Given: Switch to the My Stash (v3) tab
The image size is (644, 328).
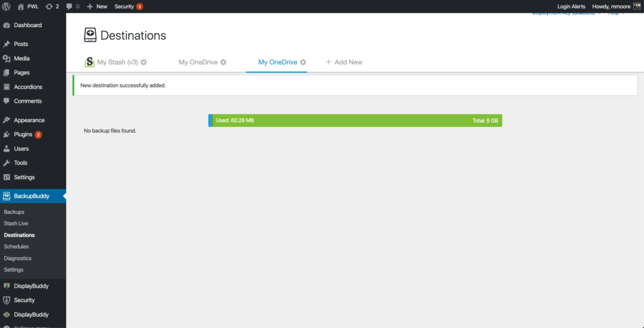Looking at the screenshot, I should tap(117, 62).
